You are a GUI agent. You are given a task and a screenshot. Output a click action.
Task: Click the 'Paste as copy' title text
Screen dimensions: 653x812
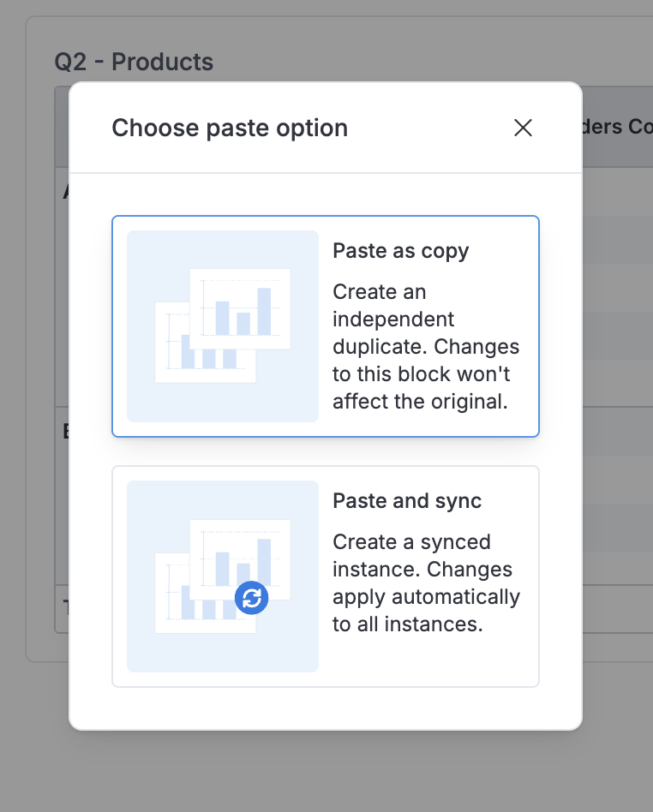(400, 251)
